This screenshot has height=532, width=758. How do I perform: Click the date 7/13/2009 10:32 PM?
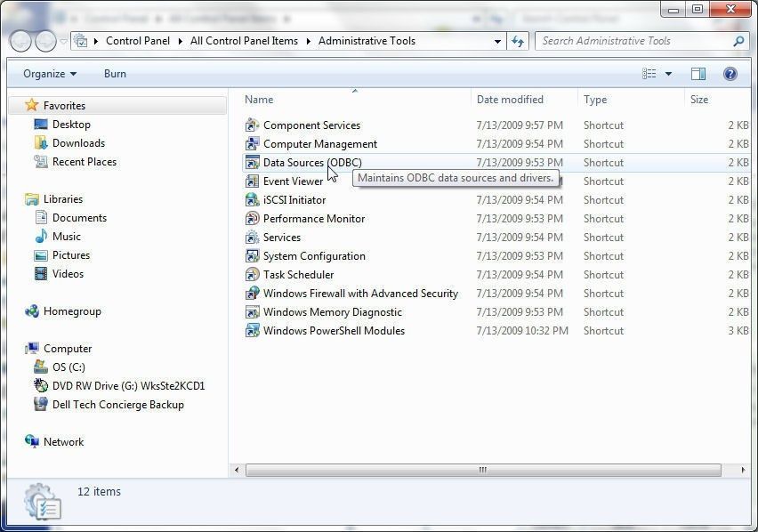[522, 331]
